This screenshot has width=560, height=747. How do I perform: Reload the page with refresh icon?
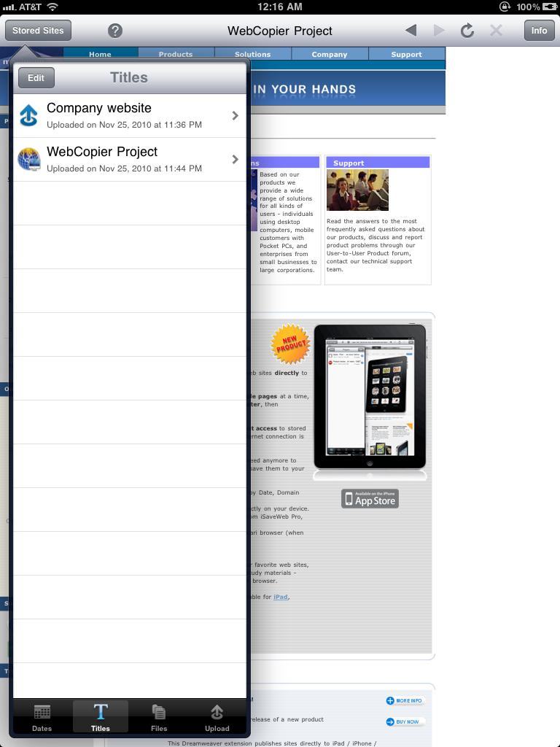(467, 31)
